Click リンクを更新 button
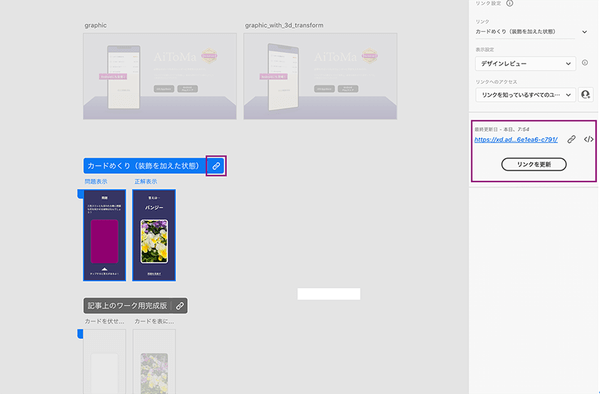This screenshot has width=600, height=394. tap(534, 164)
